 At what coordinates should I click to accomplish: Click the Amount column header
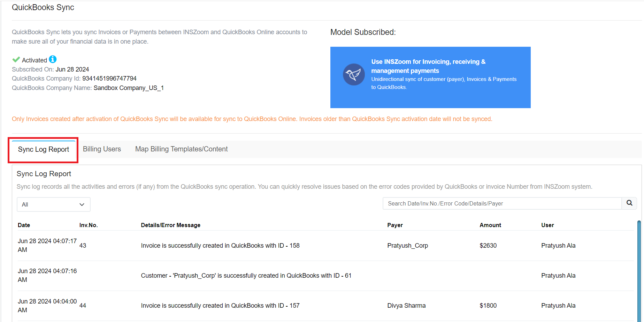(490, 225)
